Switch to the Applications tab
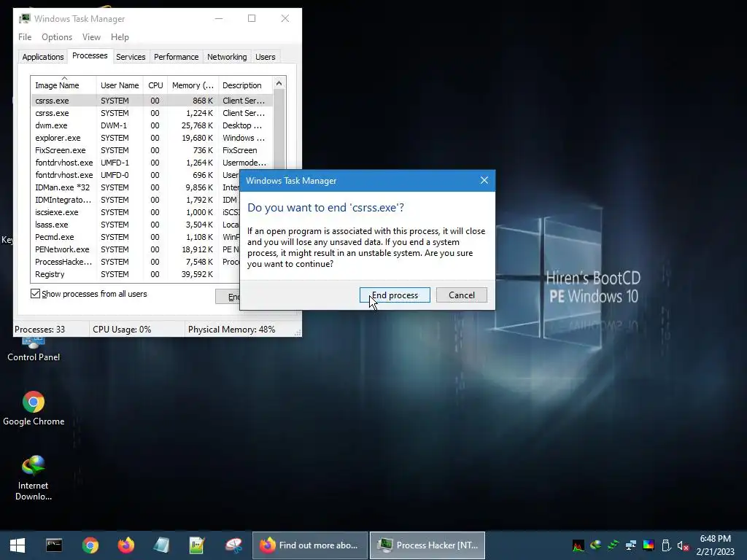 43,57
